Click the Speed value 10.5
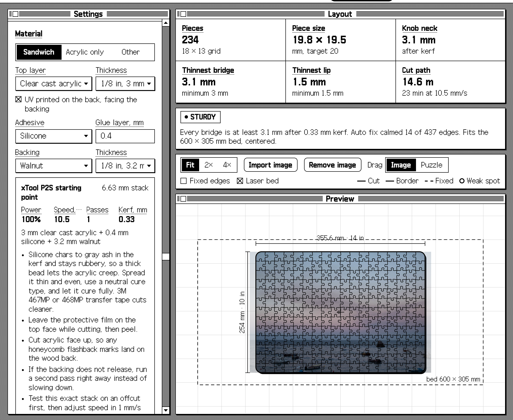The image size is (513, 420). tap(62, 219)
